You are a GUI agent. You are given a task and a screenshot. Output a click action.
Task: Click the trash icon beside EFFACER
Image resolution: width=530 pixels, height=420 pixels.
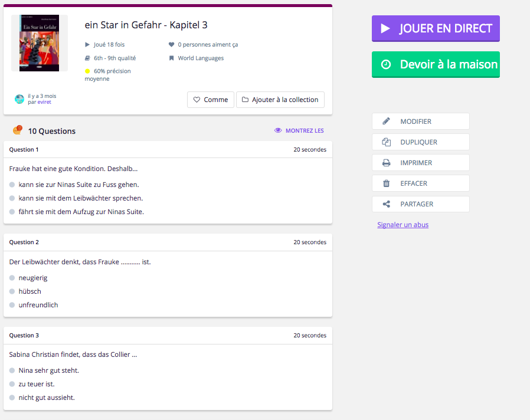pyautogui.click(x=387, y=183)
